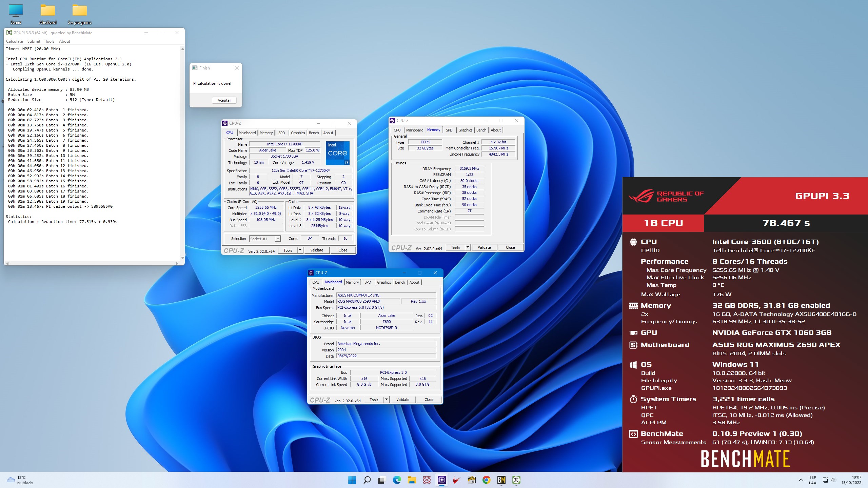Open Submit menu in GPUPI
The width and height of the screenshot is (868, 488).
(x=34, y=41)
